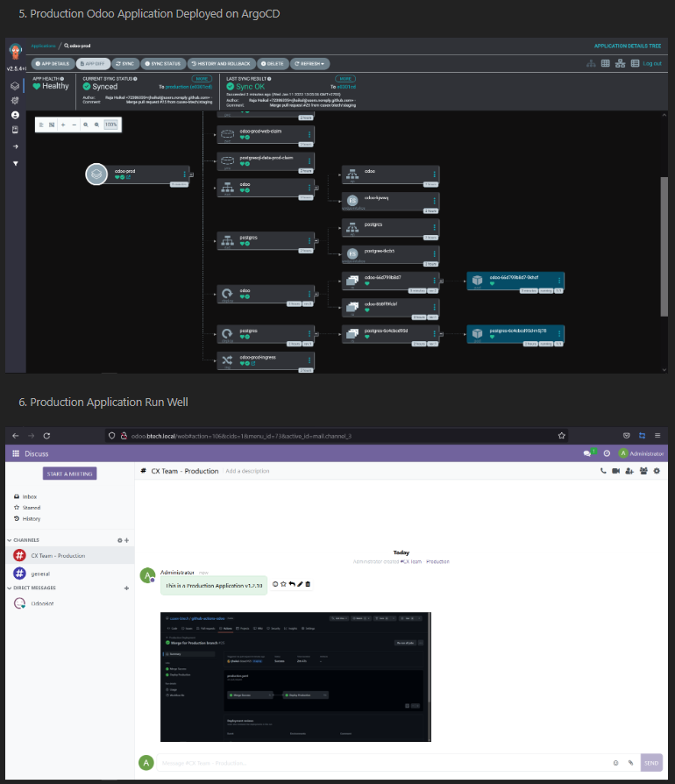Switch to ArgoCD pods grid view icon
The width and height of the screenshot is (675, 784).
606,63
